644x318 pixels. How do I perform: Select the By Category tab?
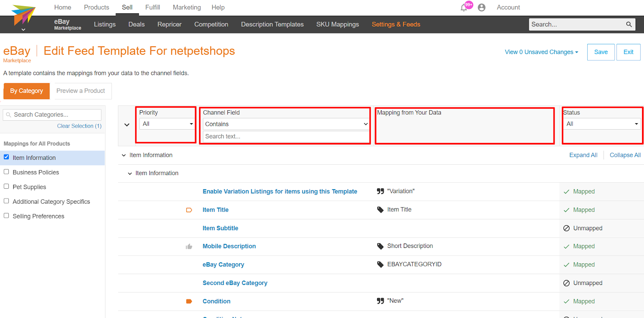click(x=27, y=91)
